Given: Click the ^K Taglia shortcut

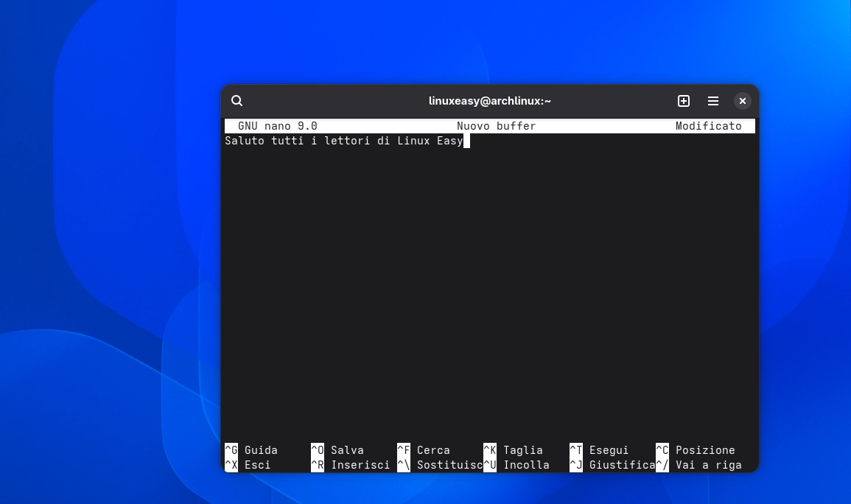Looking at the screenshot, I should tap(514, 450).
